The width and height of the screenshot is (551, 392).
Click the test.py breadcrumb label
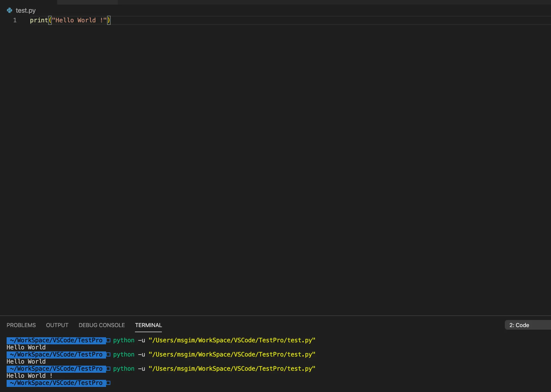26,10
